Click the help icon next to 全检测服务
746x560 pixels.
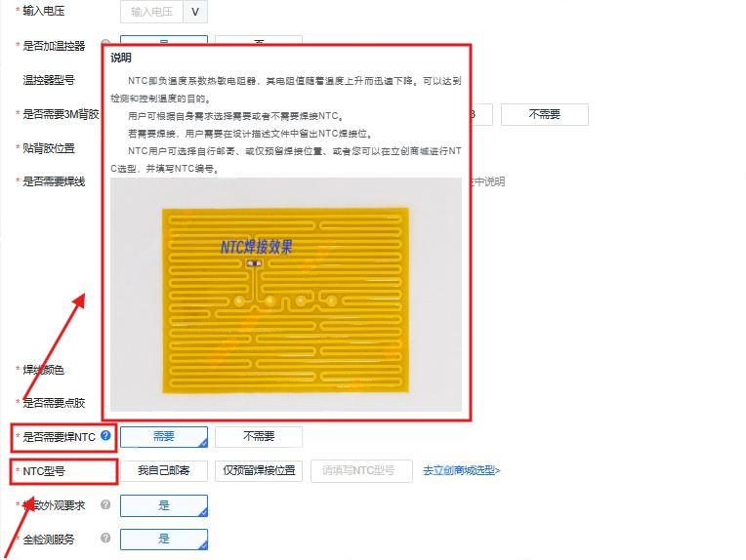[105, 539]
